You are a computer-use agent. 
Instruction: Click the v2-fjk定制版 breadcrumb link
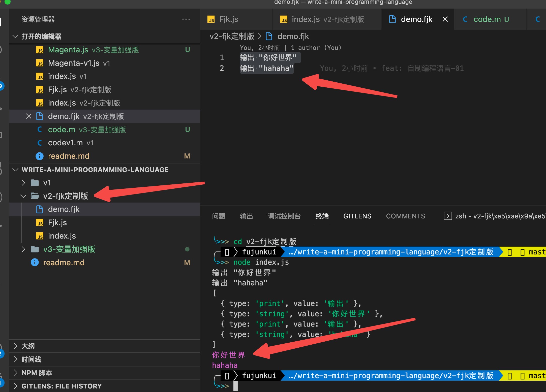[x=232, y=36]
